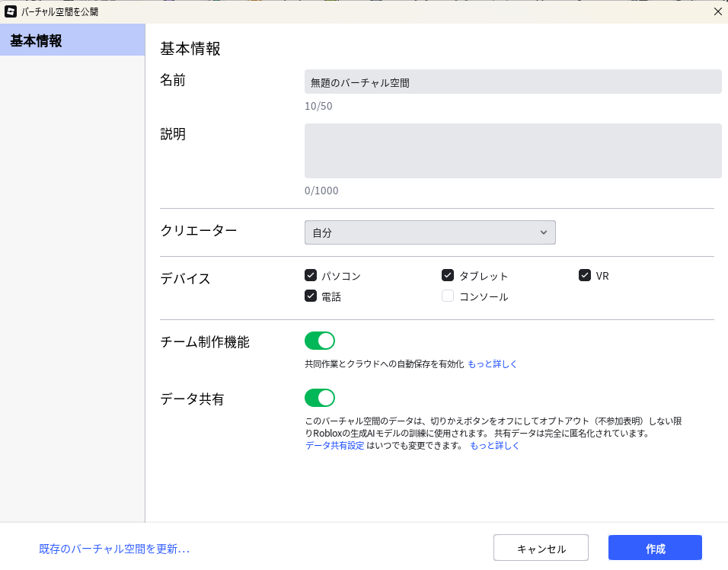Open the クリエーター dropdown showing 自分
The width and height of the screenshot is (728, 570).
click(x=430, y=232)
